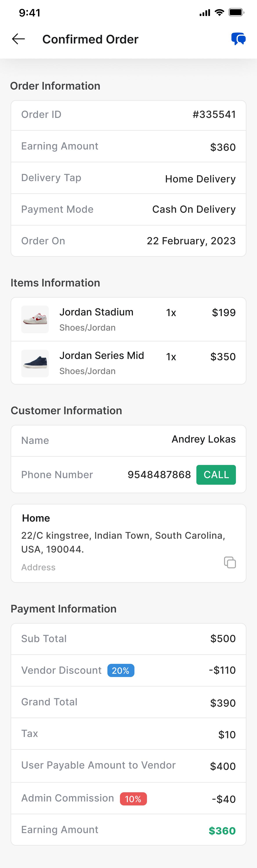This screenshot has height=868, width=257.
Task: Tap the 9:41 status bar clock
Action: tap(30, 13)
